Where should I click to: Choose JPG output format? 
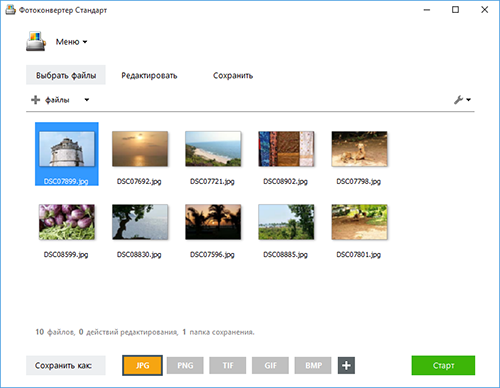point(142,365)
